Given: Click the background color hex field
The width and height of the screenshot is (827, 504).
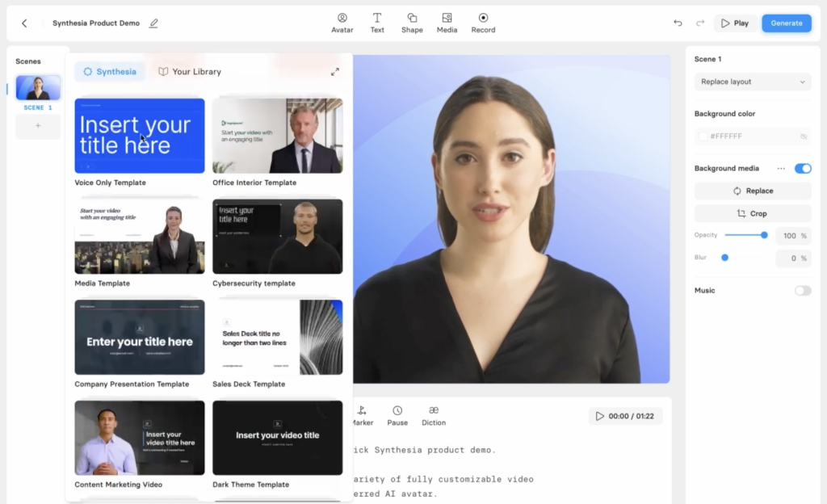Looking at the screenshot, I should point(753,136).
